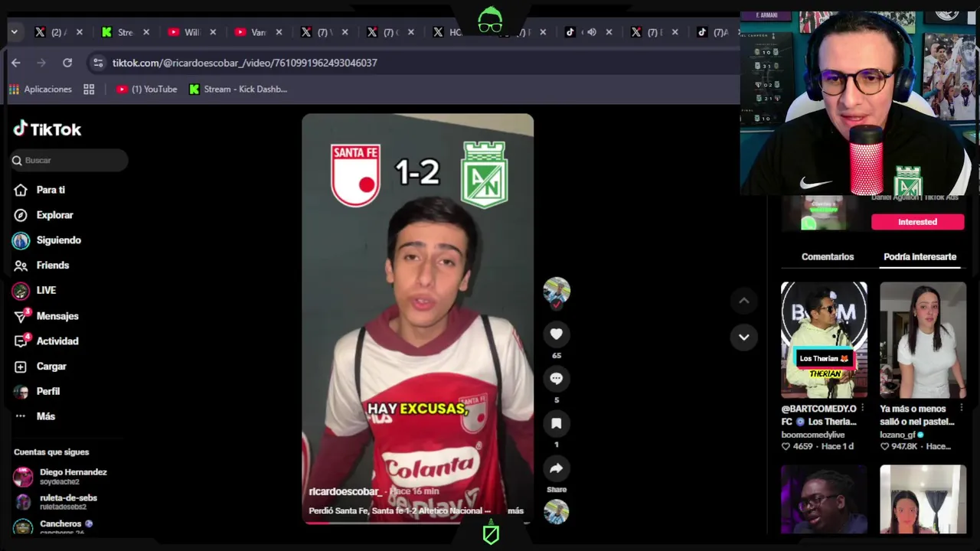Open the grid apps icon in bookmarks bar
Image resolution: width=980 pixels, height=551 pixels.
point(89,90)
